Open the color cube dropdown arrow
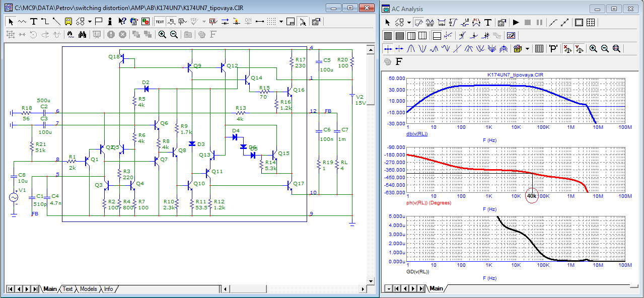Image resolution: width=644 pixels, height=298 pixels. point(527,49)
